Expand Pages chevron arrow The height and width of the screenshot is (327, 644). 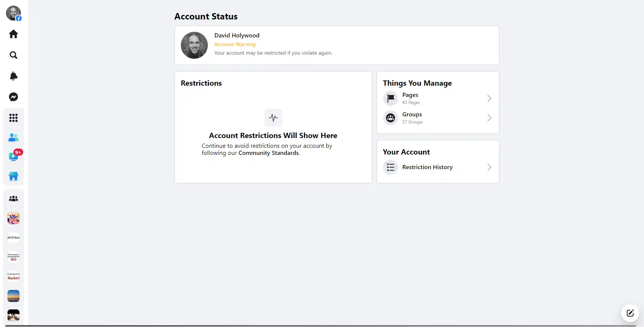[x=489, y=98]
